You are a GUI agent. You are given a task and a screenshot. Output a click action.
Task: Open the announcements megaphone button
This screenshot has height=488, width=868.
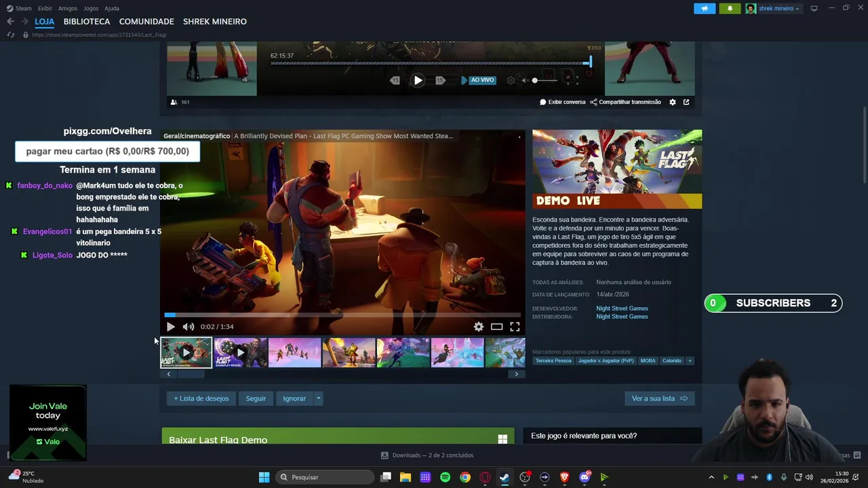tap(705, 8)
